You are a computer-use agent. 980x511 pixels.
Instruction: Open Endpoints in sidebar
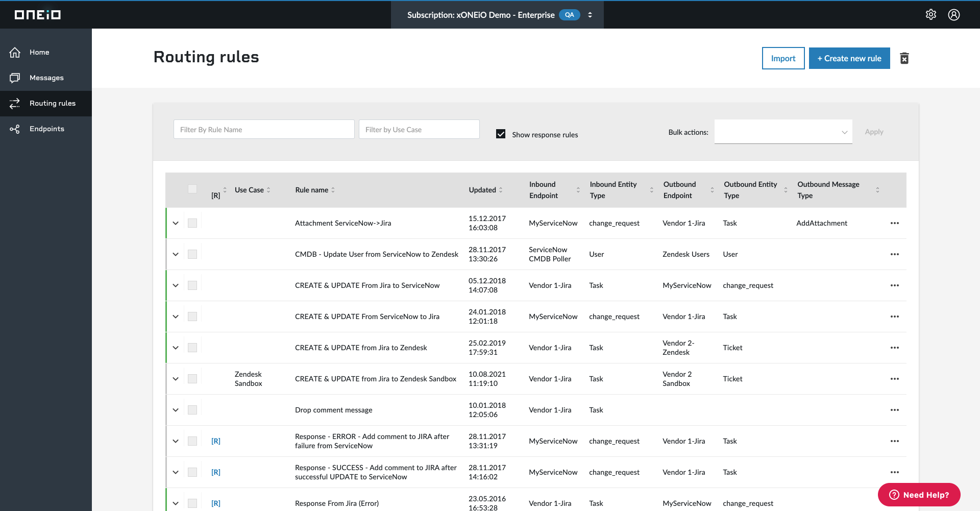coord(46,129)
